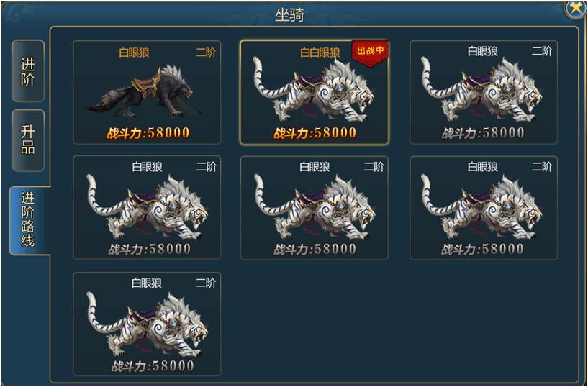Select the second row's last white tiger mount

481,206
